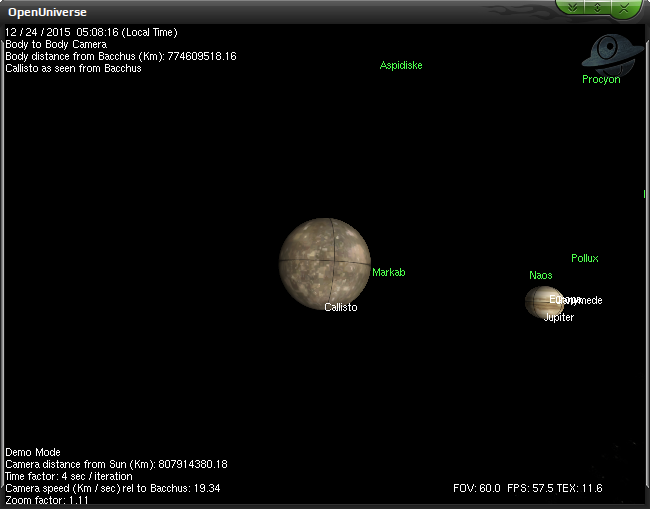
Task: Click the Body to Body Camera text
Action: tap(56, 44)
